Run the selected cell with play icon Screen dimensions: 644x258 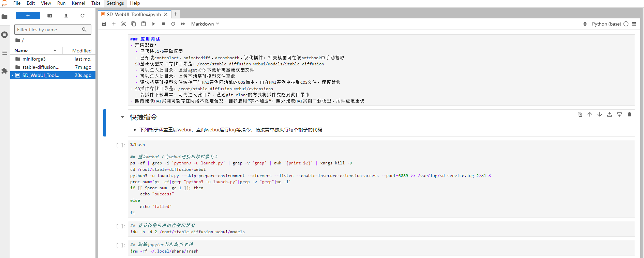point(153,24)
